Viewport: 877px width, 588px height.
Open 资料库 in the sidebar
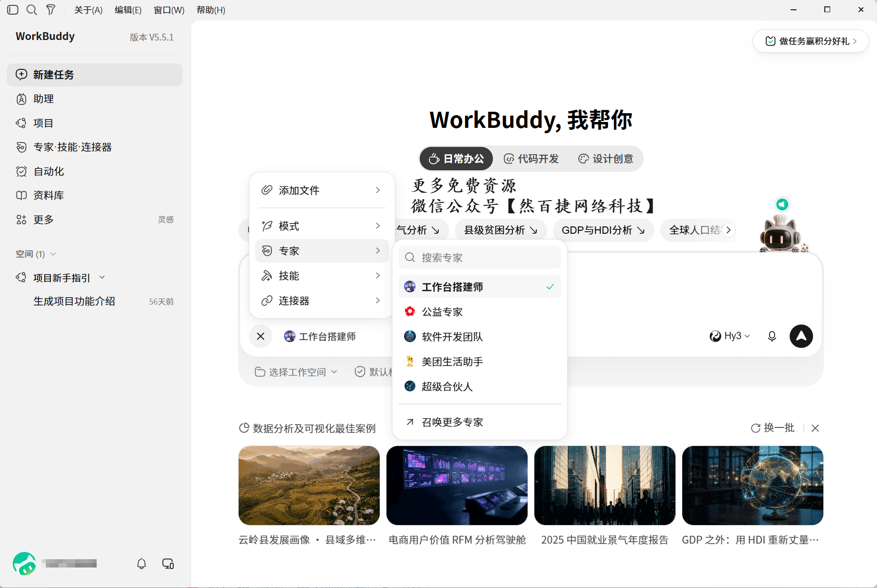point(95,195)
